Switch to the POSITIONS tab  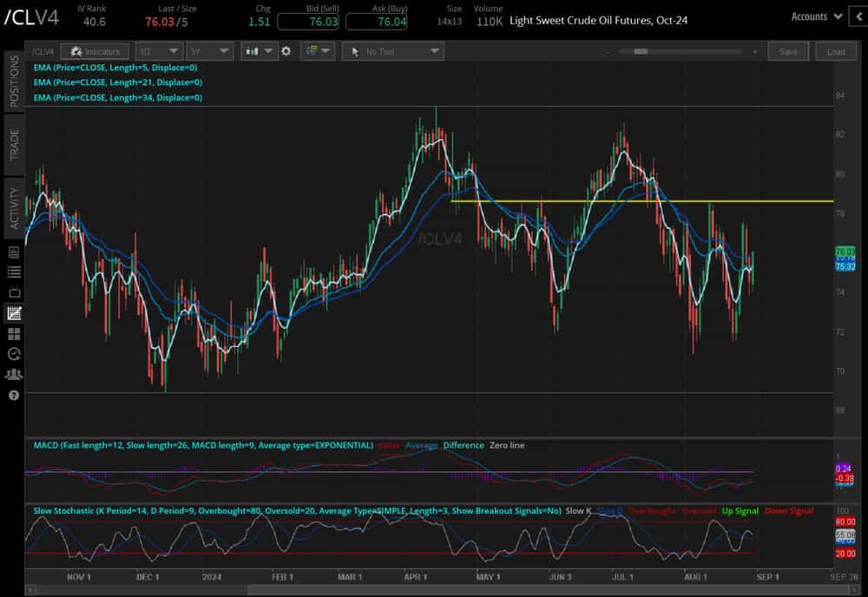pos(10,82)
